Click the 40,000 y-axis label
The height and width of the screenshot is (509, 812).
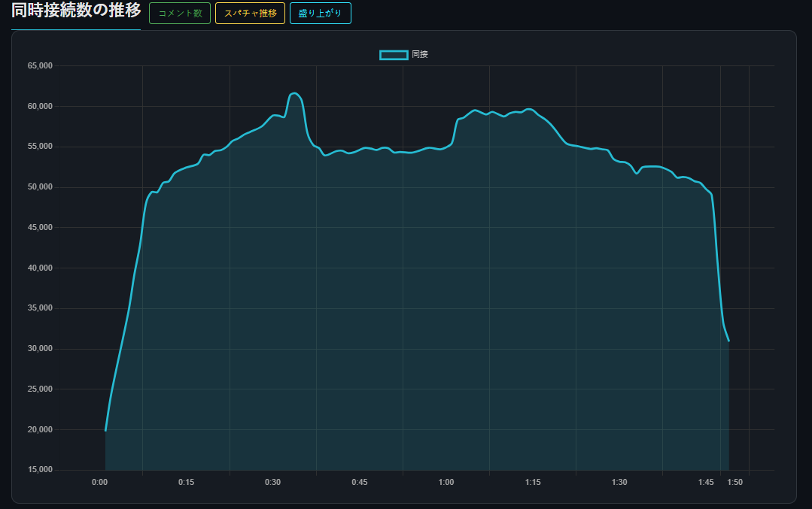point(40,268)
